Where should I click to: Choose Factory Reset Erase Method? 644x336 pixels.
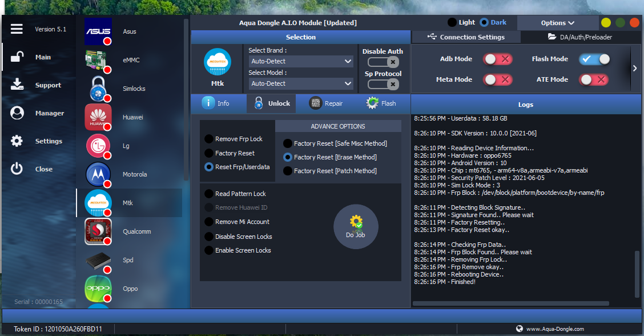288,157
